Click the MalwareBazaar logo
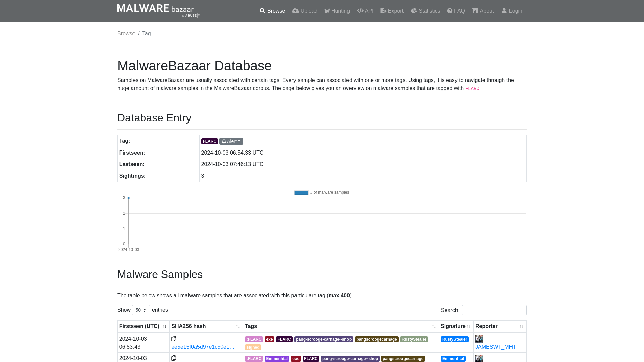 pos(159,11)
